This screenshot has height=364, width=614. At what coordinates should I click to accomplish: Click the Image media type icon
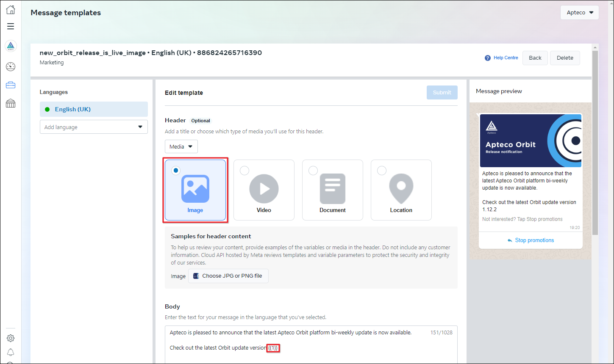tap(195, 189)
